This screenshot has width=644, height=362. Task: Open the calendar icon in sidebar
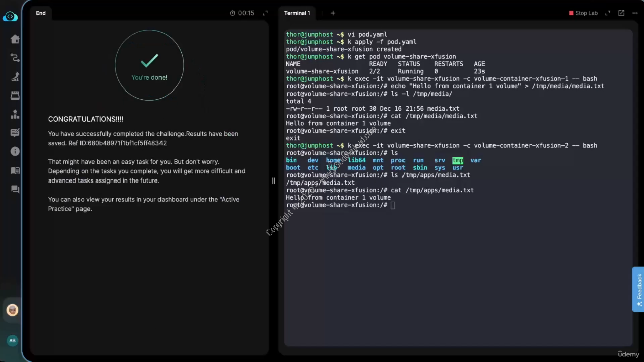pos(15,95)
